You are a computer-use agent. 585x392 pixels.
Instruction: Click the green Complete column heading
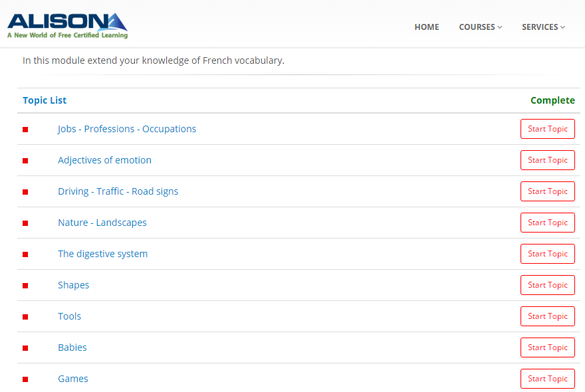coord(552,100)
